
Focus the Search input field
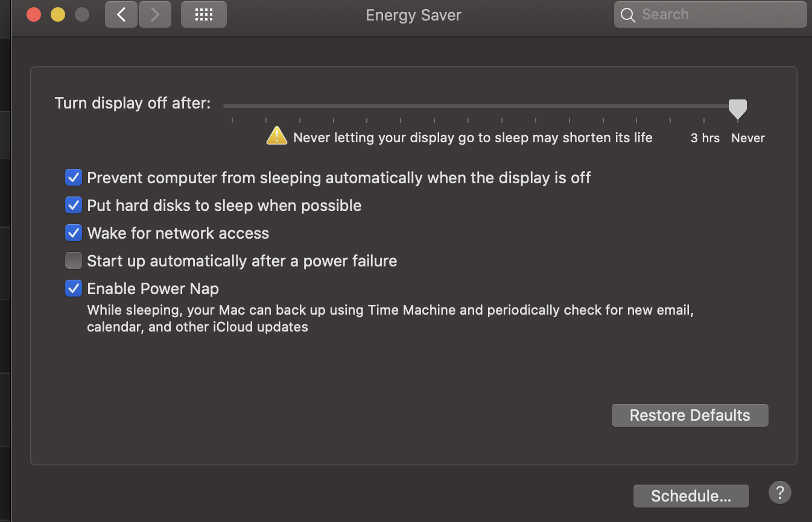point(711,14)
